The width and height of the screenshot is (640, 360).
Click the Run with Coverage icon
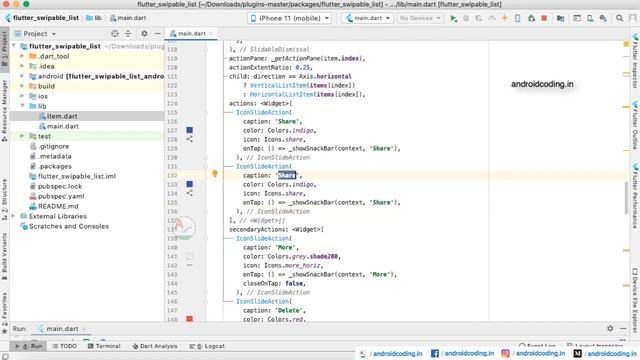479,18
